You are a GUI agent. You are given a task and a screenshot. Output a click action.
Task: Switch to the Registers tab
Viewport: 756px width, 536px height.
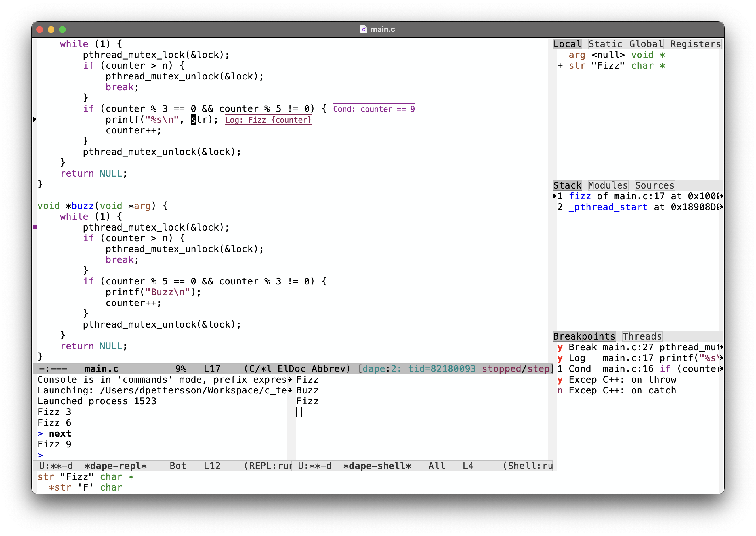695,44
